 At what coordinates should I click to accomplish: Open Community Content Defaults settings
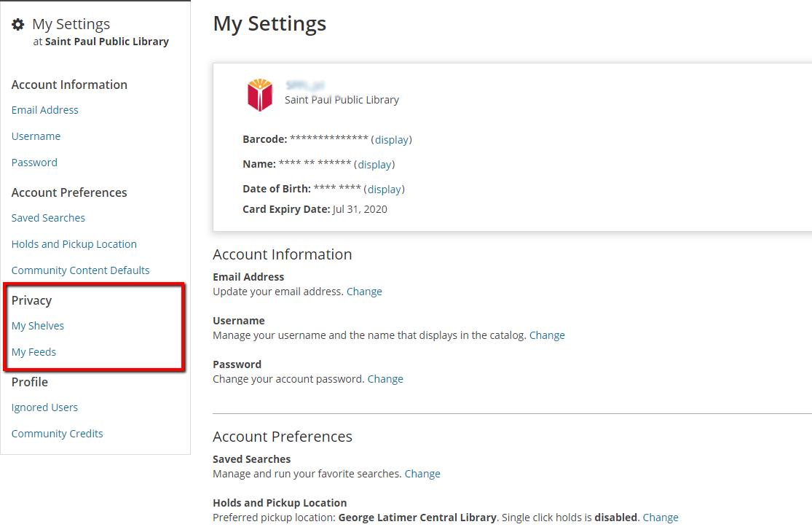80,270
